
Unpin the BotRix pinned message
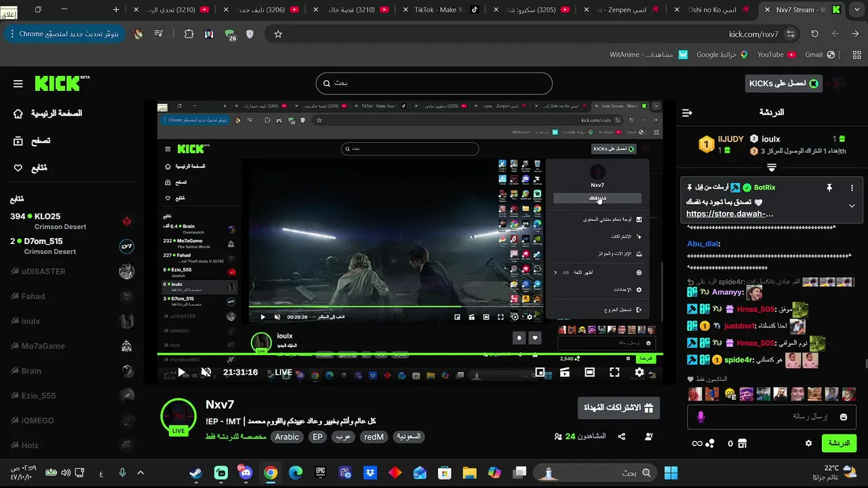(x=829, y=188)
